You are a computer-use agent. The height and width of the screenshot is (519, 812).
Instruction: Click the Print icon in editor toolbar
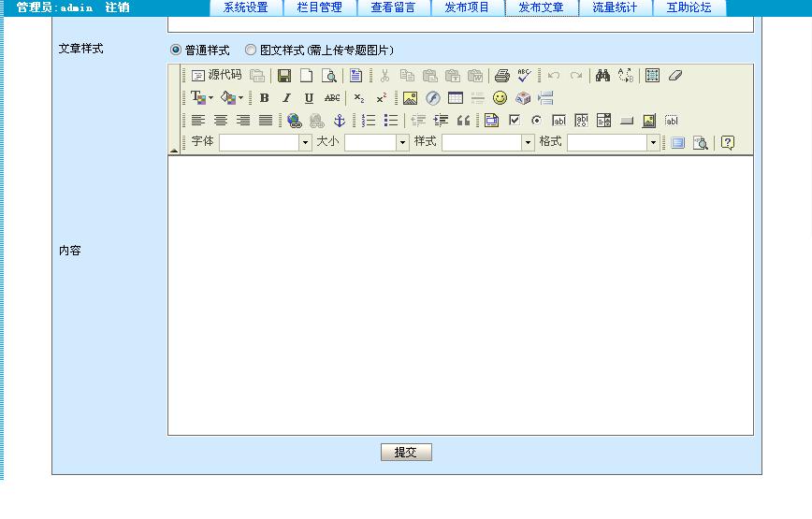pos(501,76)
